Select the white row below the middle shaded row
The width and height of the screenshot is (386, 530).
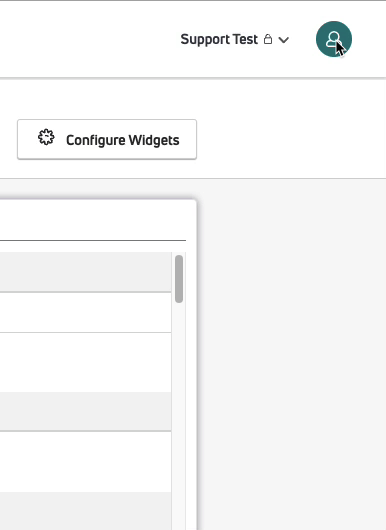tap(86, 462)
